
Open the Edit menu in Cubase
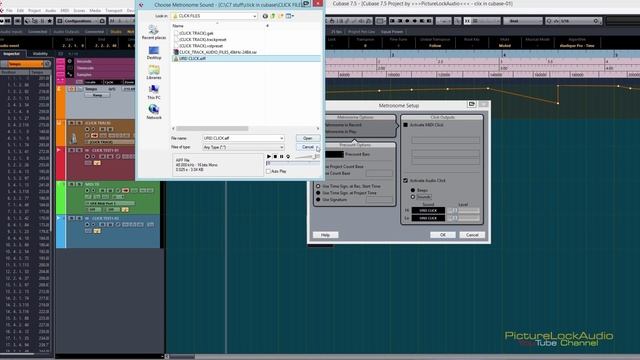[20, 10]
